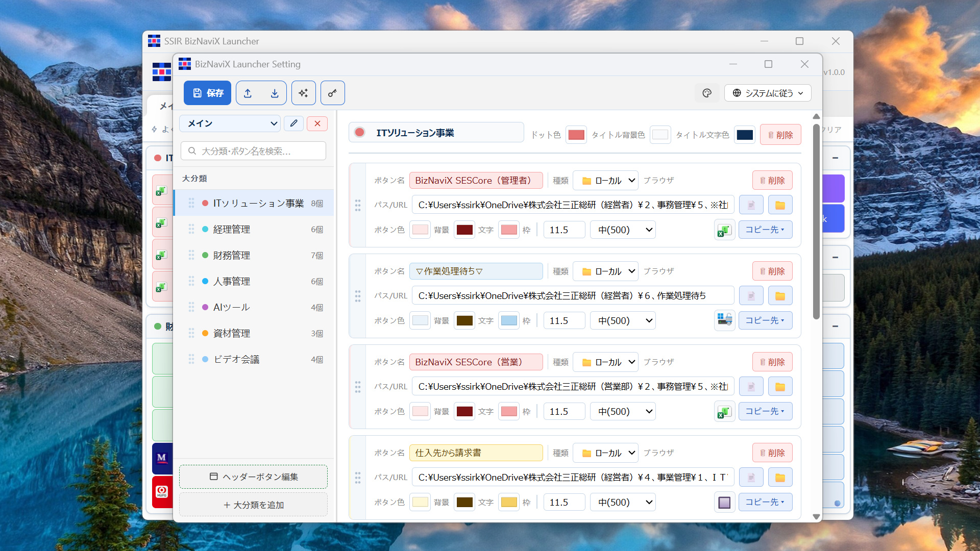This screenshot has height=551, width=980.
Task: Click the purple square icon in 仕入先から請求書 row
Action: [724, 502]
